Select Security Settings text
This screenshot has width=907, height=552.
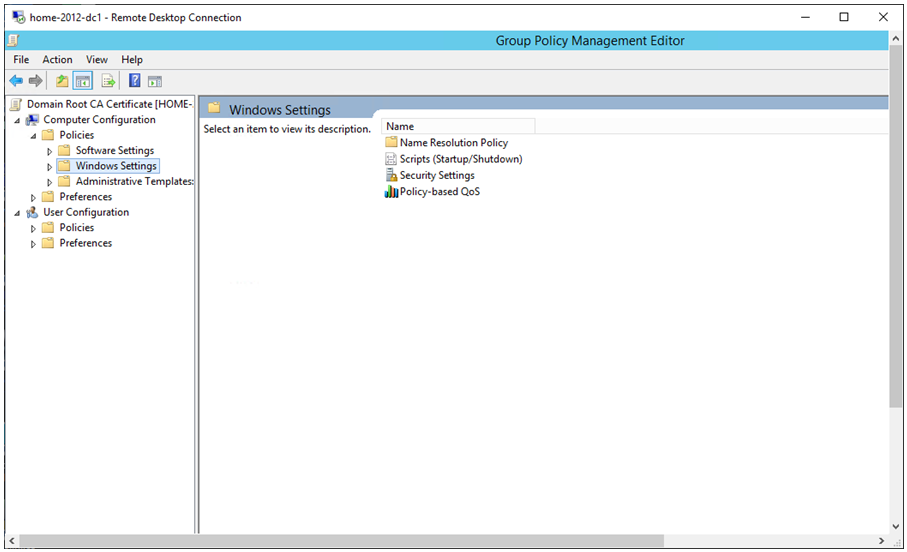tap(437, 175)
